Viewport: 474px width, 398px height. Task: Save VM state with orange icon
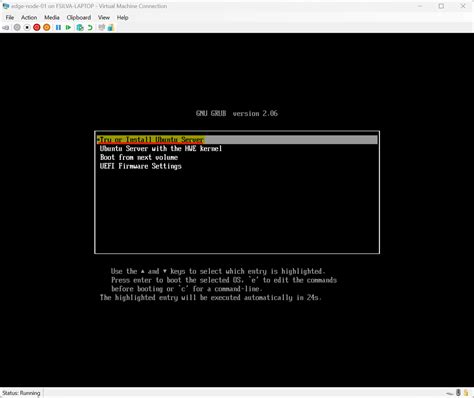pyautogui.click(x=47, y=28)
